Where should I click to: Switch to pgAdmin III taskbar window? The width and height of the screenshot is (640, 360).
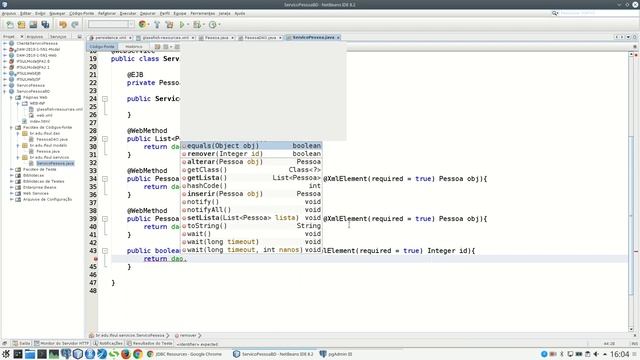pos(336,354)
